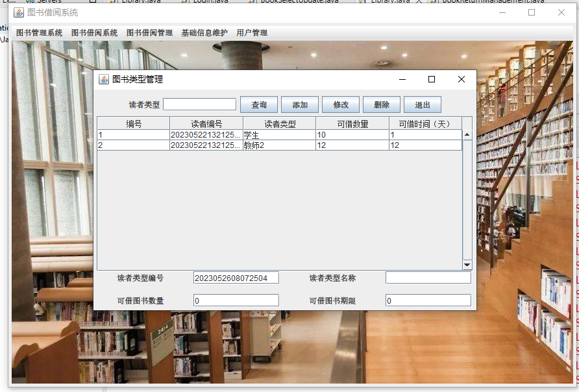Click the 修改 button
579x392 pixels.
[x=341, y=105]
